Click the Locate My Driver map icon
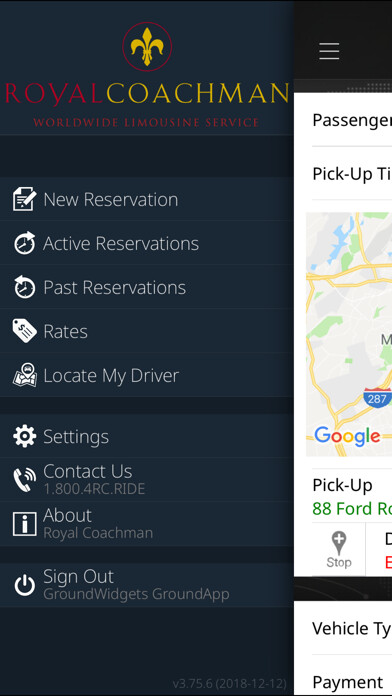This screenshot has height=696, width=392. 24,375
